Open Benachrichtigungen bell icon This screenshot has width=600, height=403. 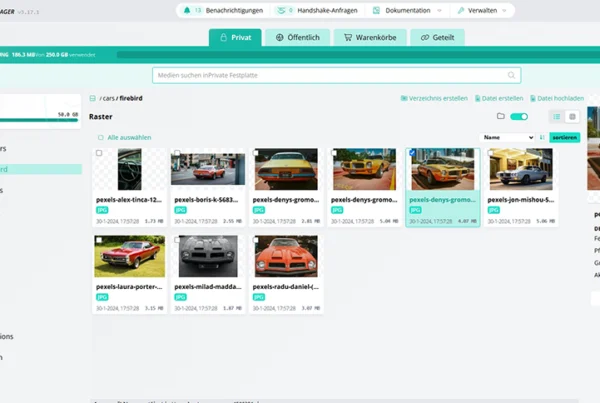[187, 10]
